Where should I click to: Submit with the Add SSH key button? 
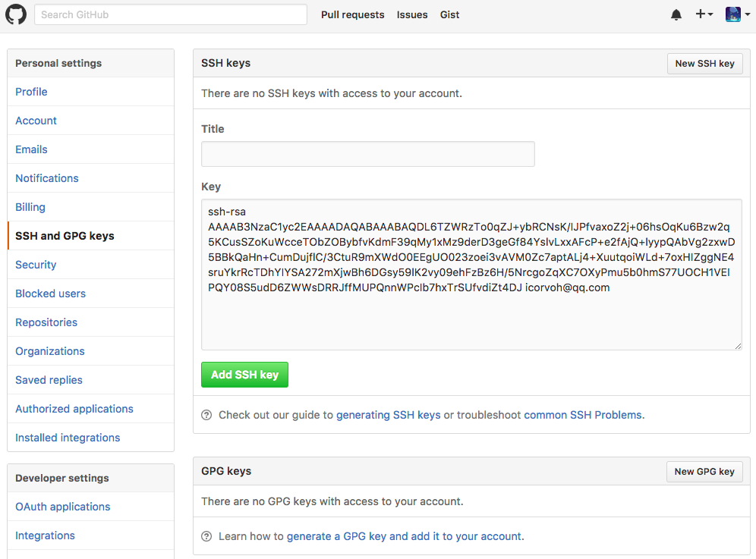tap(244, 375)
